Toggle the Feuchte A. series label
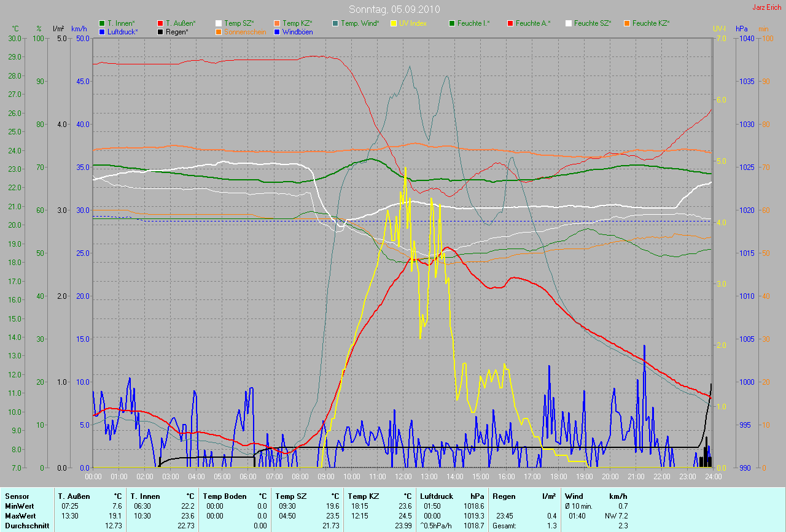The height and width of the screenshot is (532, 786). [533, 23]
